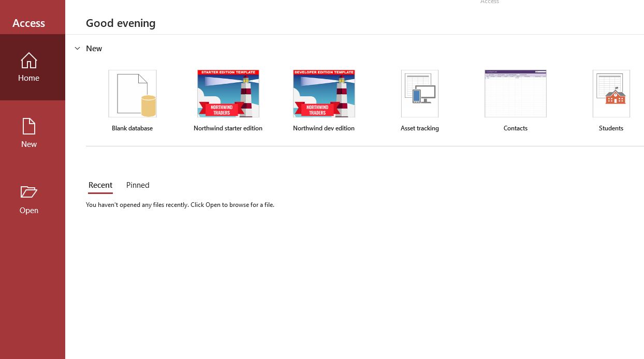
Task: Select the Northwind dev edition template
Action: (x=324, y=94)
